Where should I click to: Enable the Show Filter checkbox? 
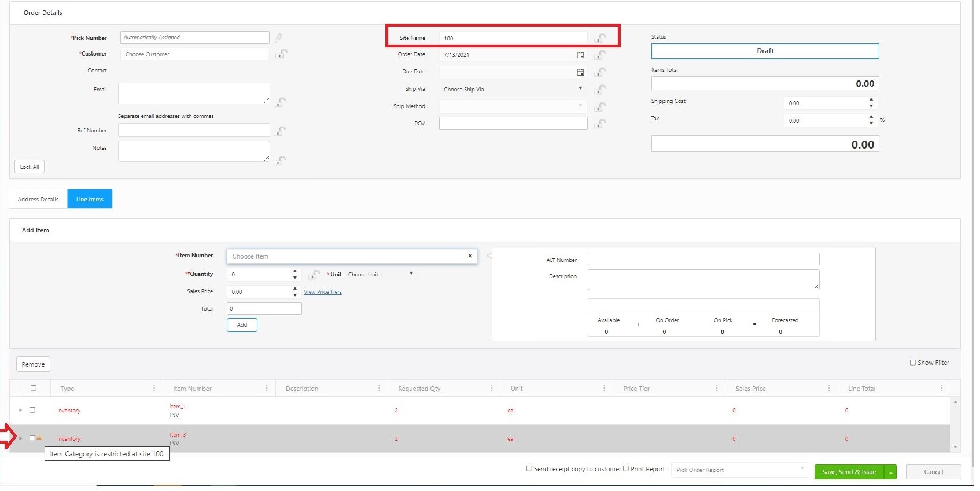[913, 363]
